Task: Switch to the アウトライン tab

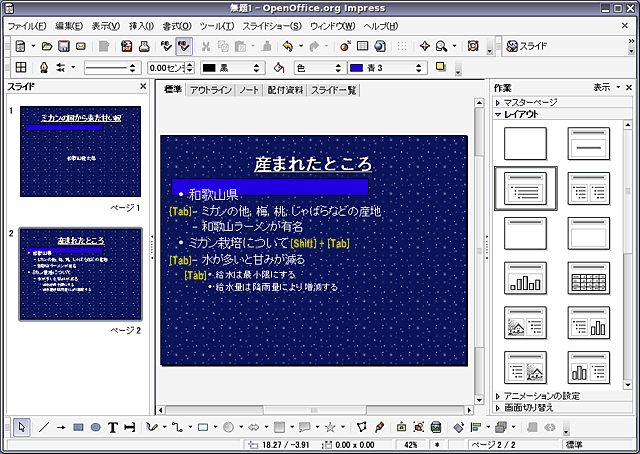Action: (x=210, y=90)
